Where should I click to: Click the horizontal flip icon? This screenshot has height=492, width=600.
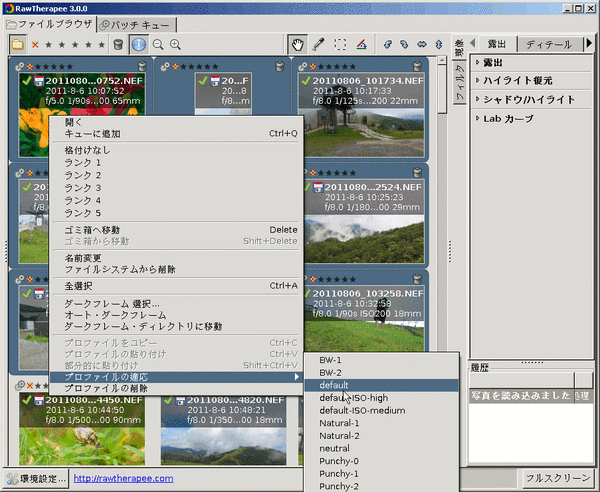[x=422, y=45]
